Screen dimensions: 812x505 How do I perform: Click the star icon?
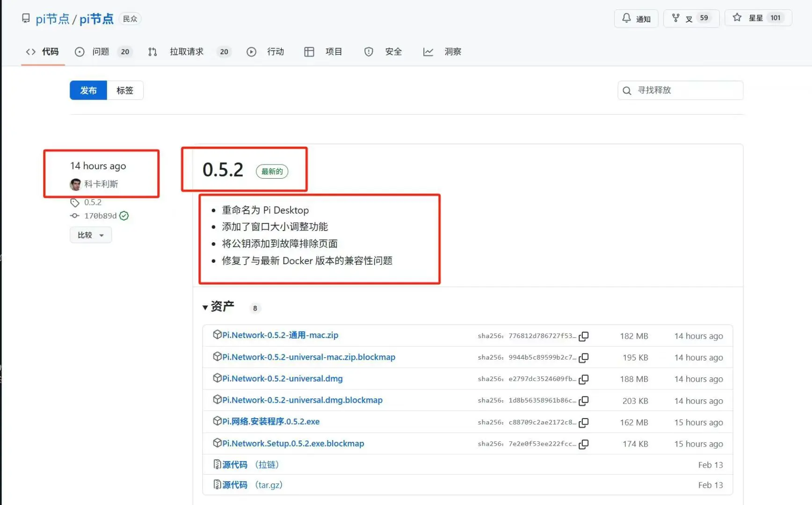coord(737,17)
